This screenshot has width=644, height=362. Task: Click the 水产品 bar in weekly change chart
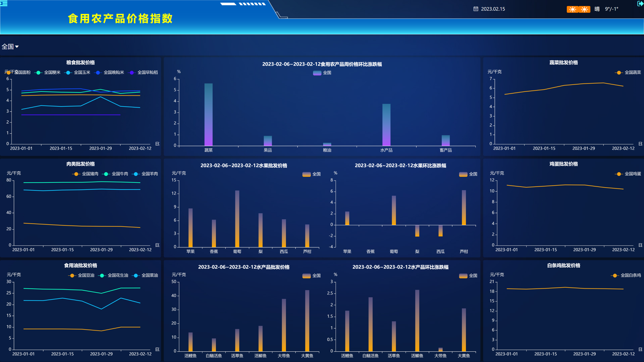[386, 125]
